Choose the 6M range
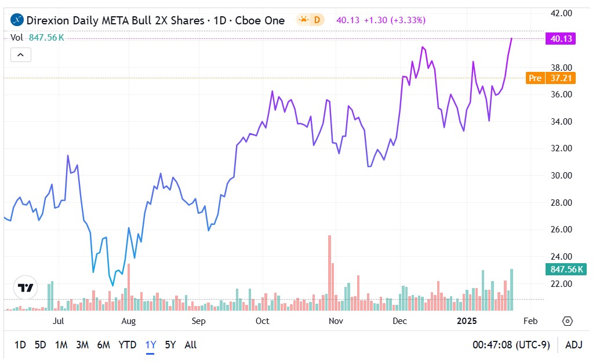596x364 pixels. [103, 345]
